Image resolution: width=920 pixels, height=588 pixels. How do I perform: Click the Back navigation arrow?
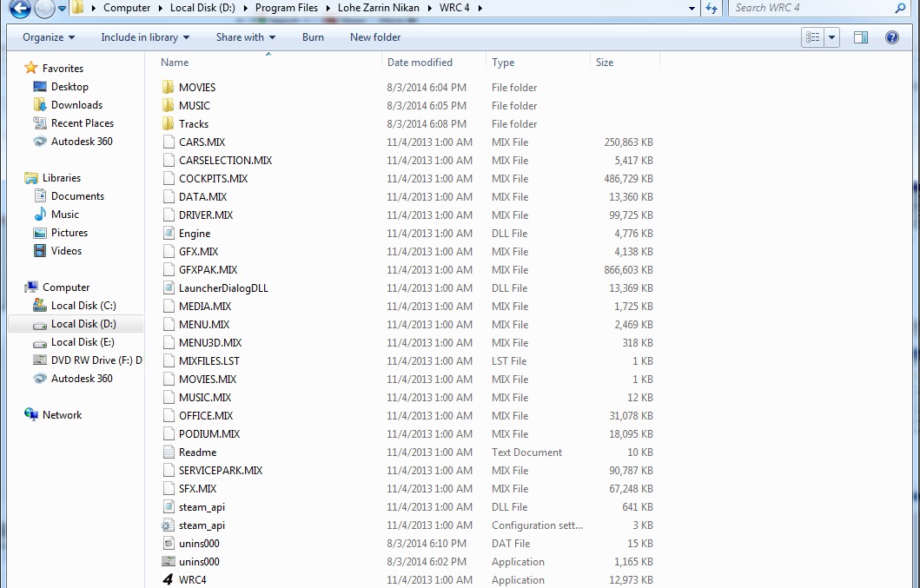click(20, 8)
